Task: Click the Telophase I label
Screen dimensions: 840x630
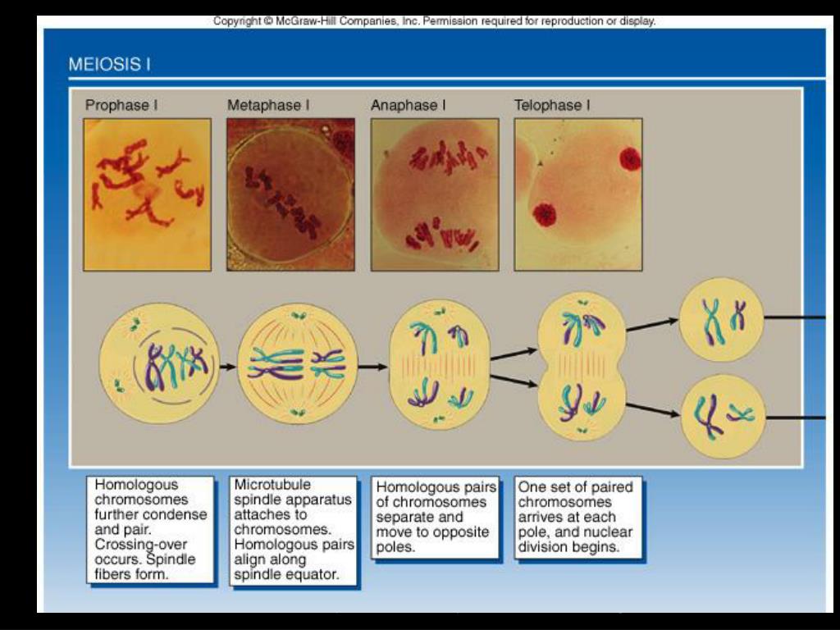Action: [x=552, y=105]
